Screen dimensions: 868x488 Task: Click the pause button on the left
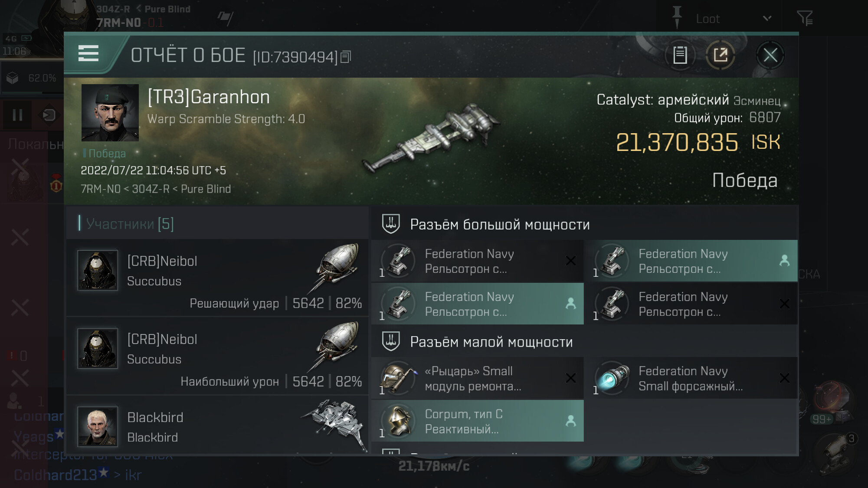click(x=17, y=115)
